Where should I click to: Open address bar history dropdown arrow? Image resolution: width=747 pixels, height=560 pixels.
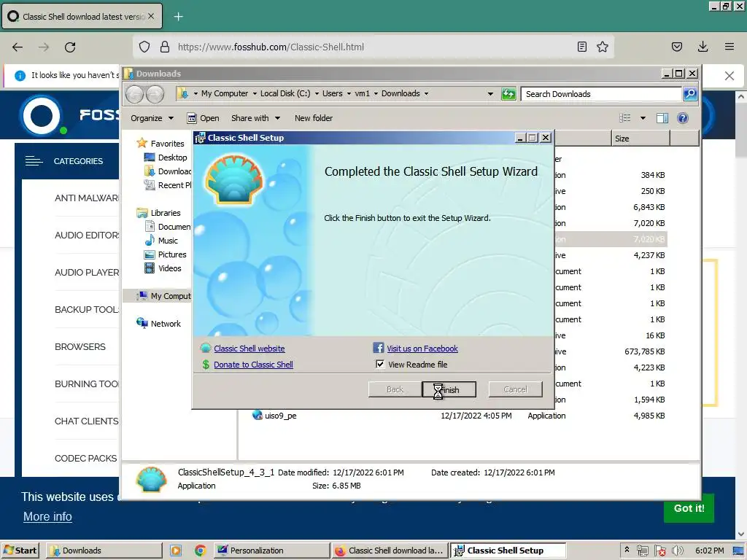[x=490, y=94]
